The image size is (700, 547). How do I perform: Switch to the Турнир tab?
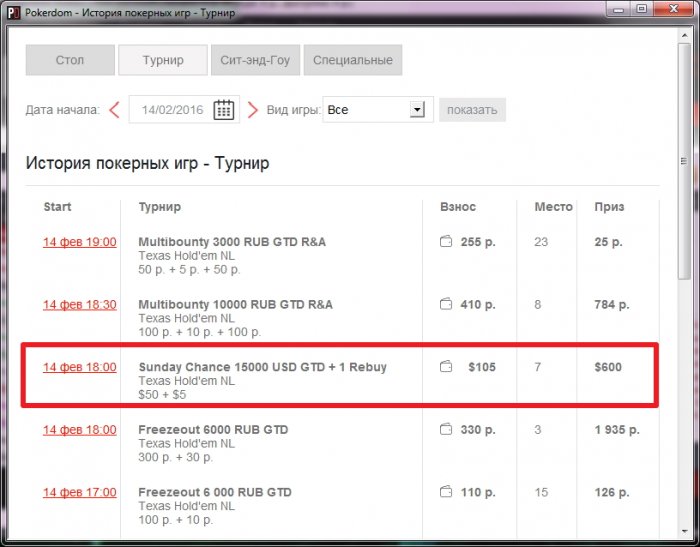[x=163, y=60]
